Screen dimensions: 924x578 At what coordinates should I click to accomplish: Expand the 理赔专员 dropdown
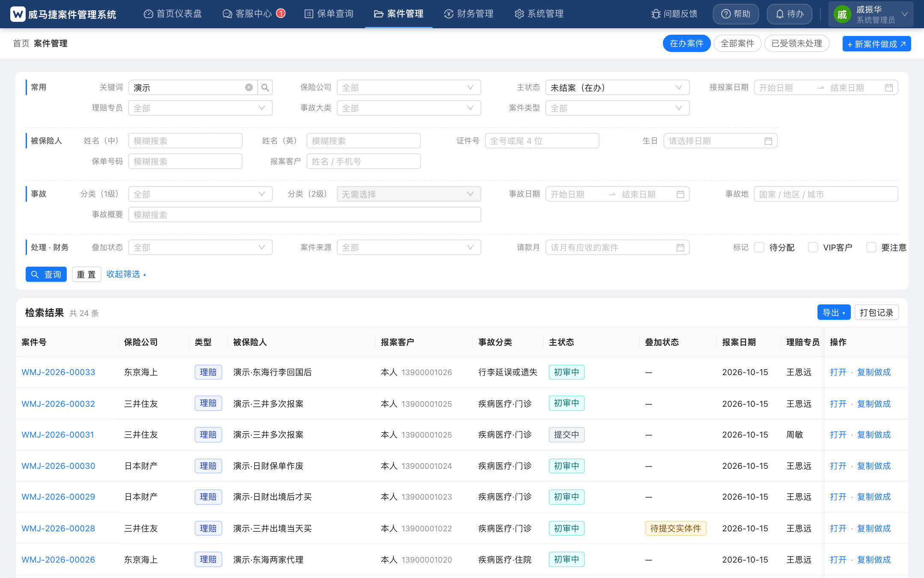200,108
